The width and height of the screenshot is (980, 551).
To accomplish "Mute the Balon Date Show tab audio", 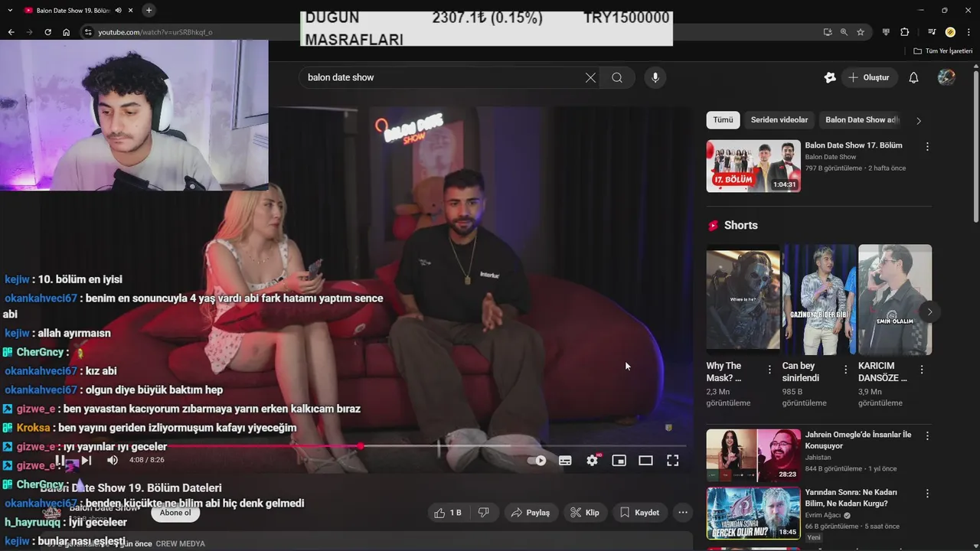I will [x=118, y=10].
